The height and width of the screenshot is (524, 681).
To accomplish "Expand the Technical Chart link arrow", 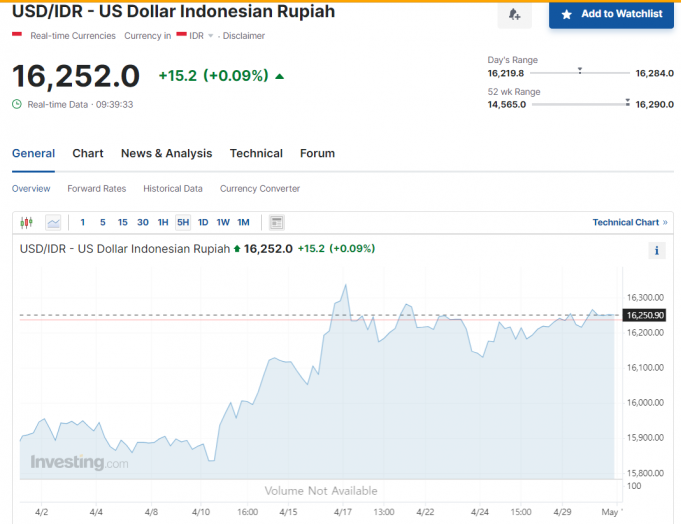I will point(665,222).
